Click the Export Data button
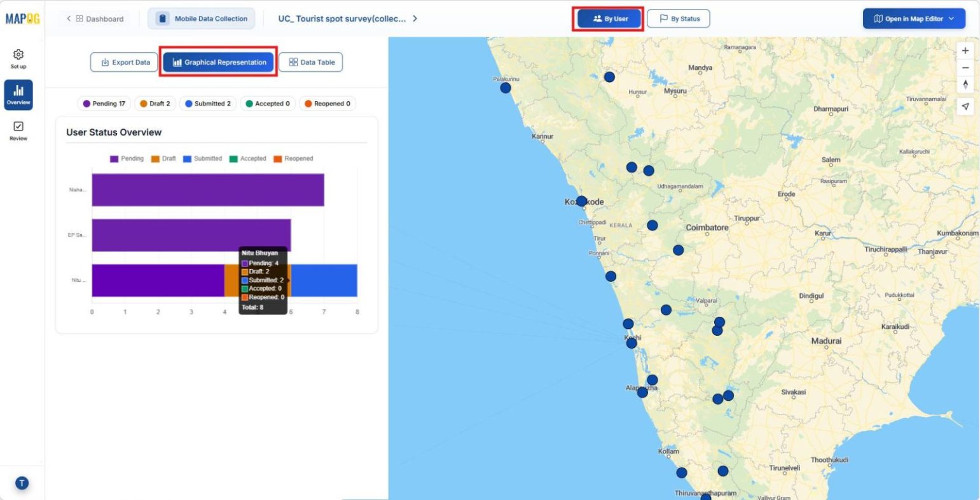This screenshot has height=500, width=980. pos(123,62)
